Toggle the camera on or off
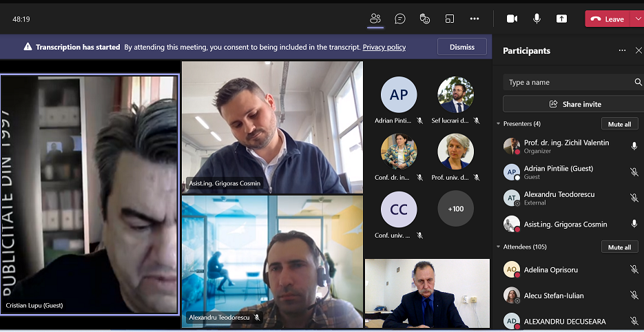644x332 pixels. coord(512,19)
